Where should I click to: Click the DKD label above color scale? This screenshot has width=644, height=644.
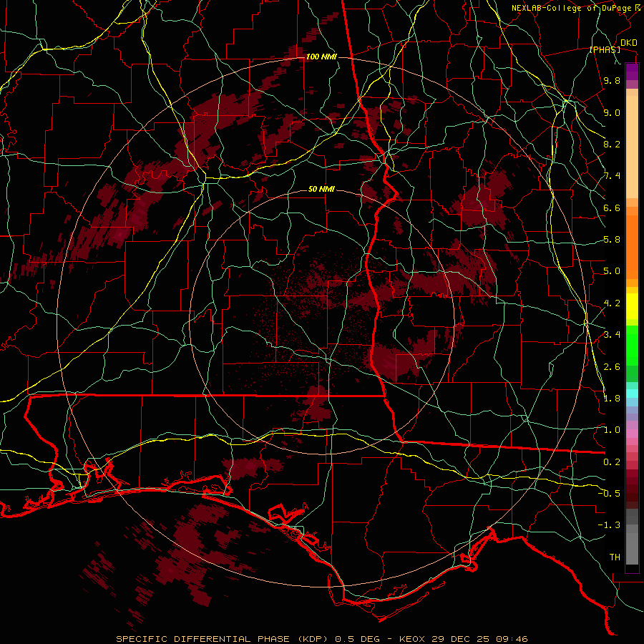[x=629, y=43]
